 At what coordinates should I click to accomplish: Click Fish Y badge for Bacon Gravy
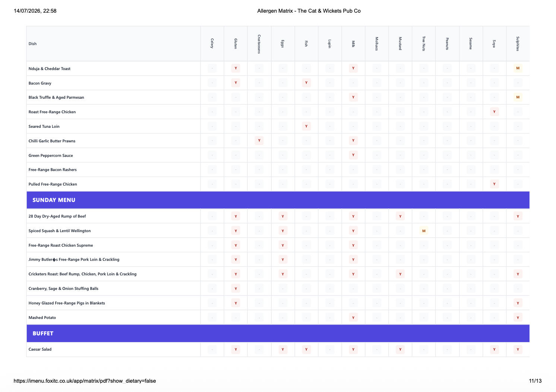pos(306,83)
